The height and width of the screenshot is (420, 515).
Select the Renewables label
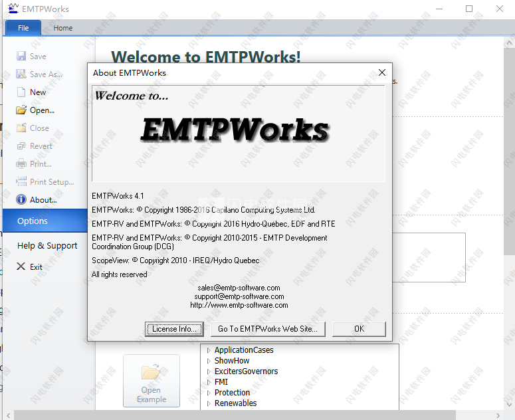click(235, 403)
